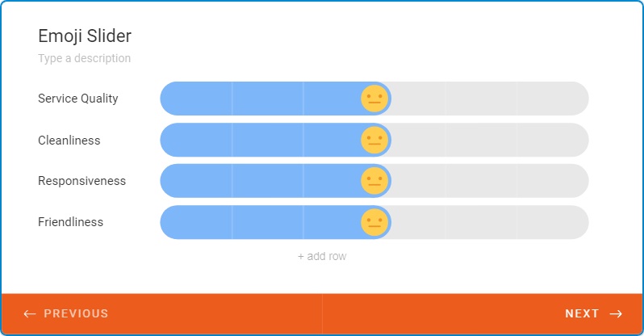Click the 'Type a description' field
This screenshot has height=336, width=644.
[85, 58]
